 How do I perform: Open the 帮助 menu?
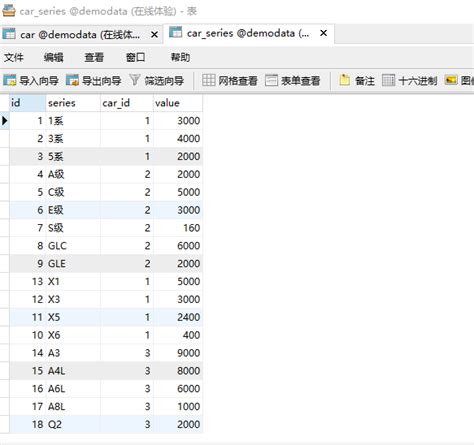180,57
